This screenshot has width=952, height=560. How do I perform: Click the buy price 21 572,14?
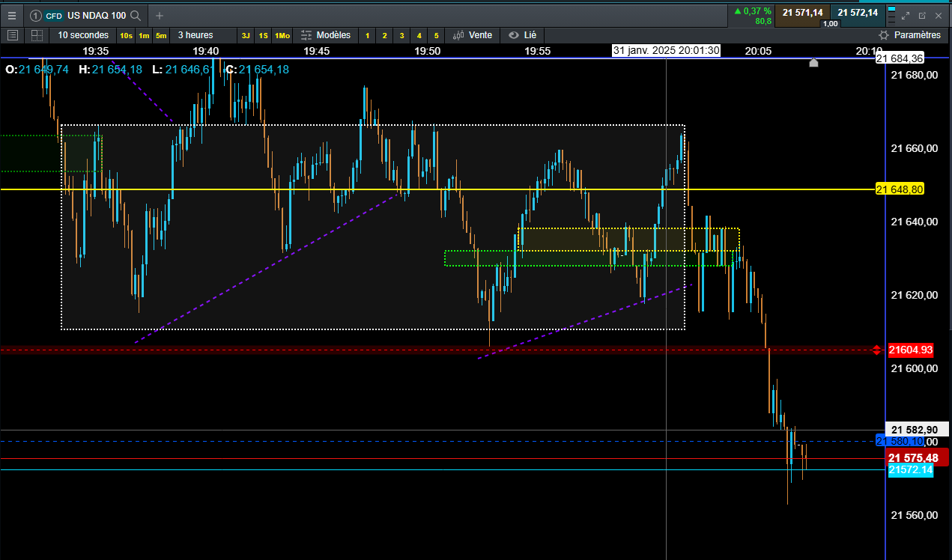(858, 12)
